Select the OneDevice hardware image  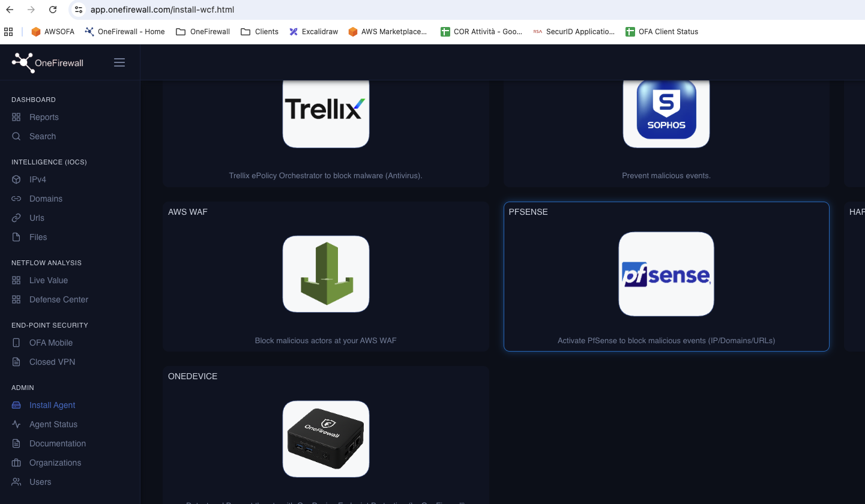326,439
